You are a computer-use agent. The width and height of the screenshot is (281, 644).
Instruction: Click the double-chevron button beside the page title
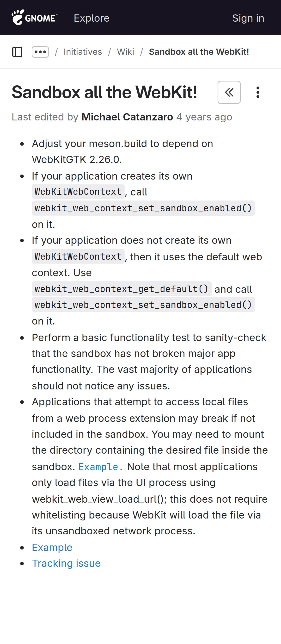click(x=229, y=92)
